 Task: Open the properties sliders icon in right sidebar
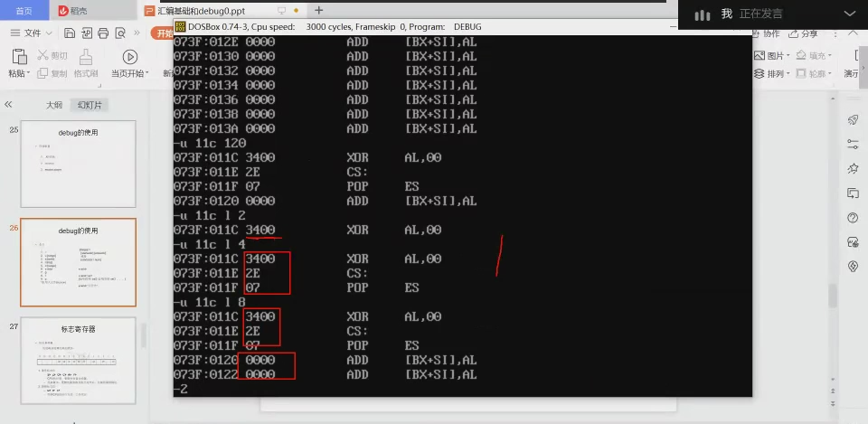coord(853,144)
